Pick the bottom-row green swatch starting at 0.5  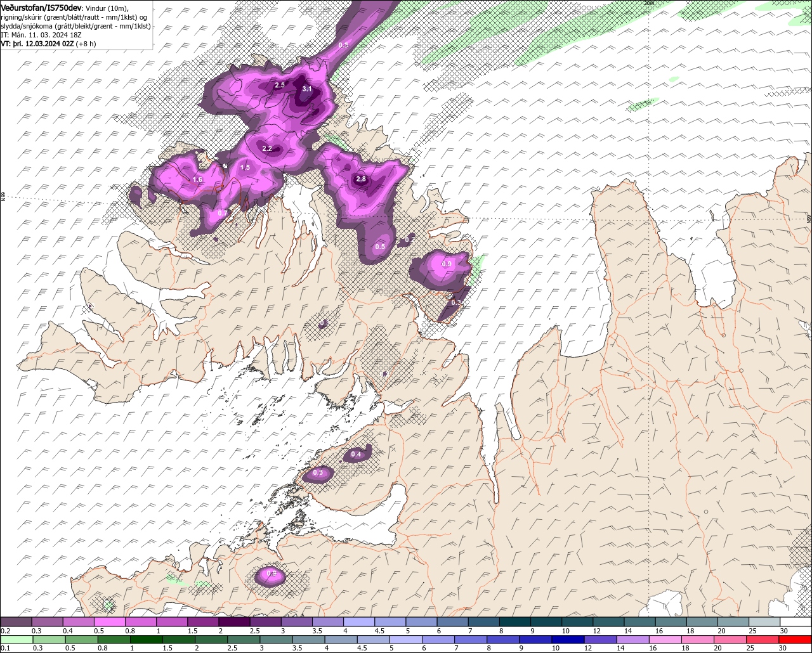click(x=82, y=639)
